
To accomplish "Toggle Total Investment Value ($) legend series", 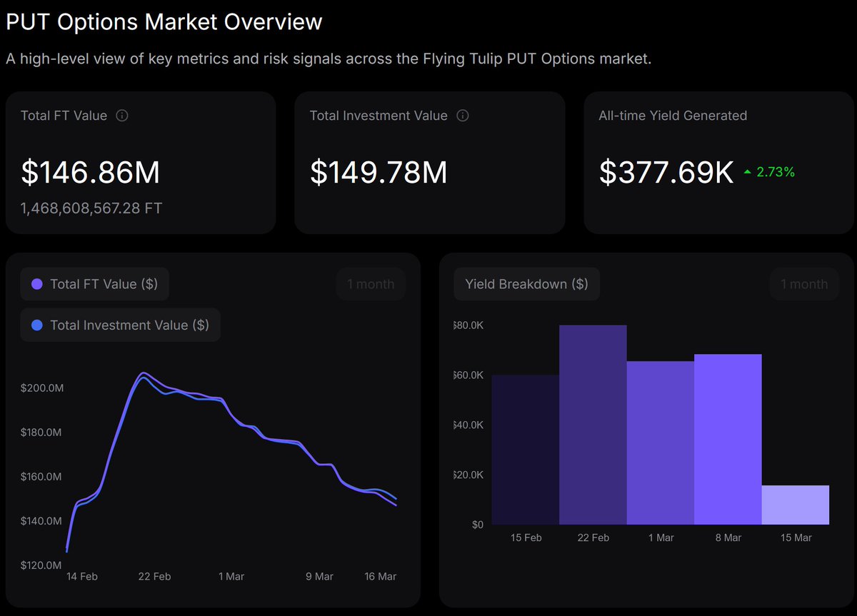I will 121,325.
